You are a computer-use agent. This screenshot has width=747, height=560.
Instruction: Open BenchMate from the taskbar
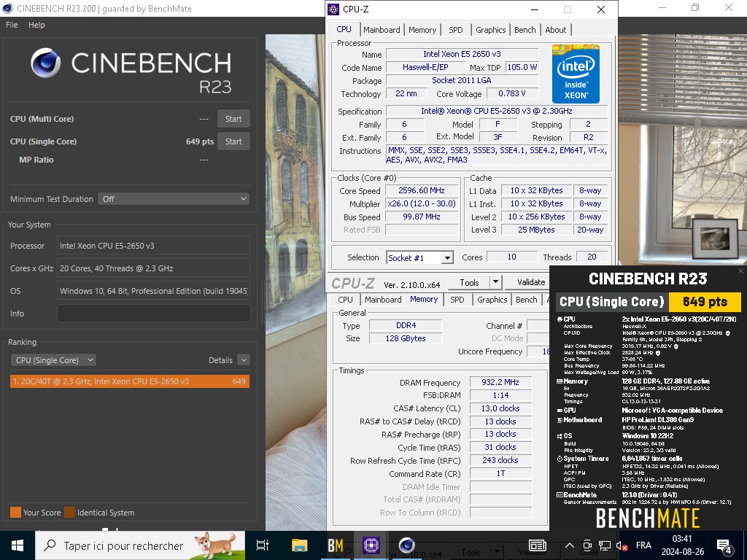coord(336,545)
